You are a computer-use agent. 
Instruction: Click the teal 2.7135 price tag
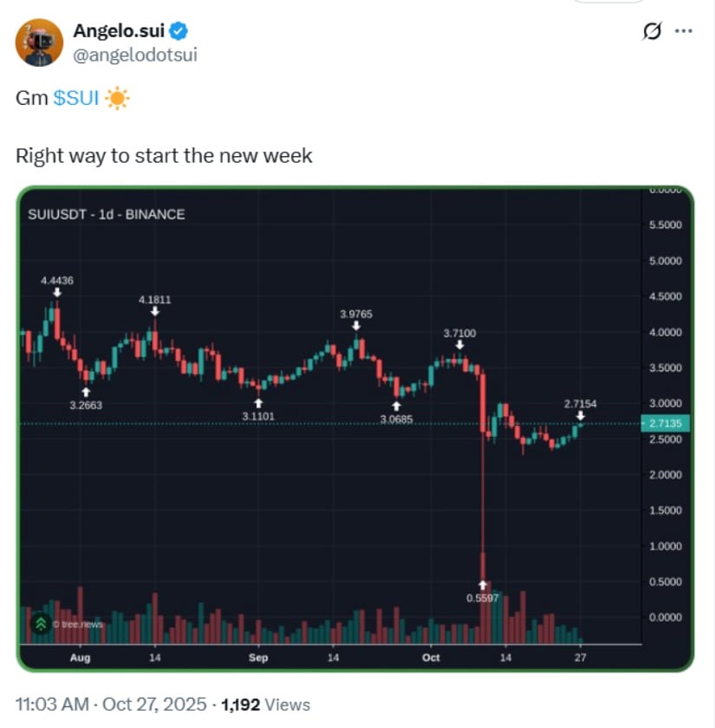[664, 422]
